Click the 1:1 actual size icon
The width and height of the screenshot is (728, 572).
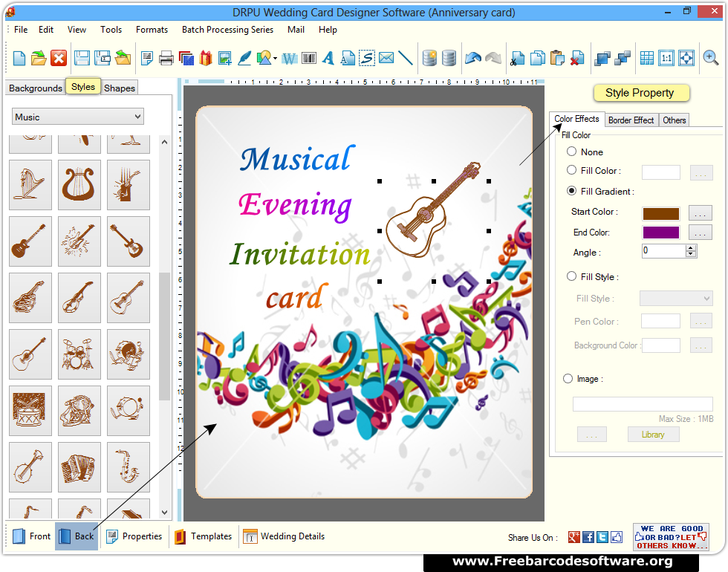click(x=666, y=58)
